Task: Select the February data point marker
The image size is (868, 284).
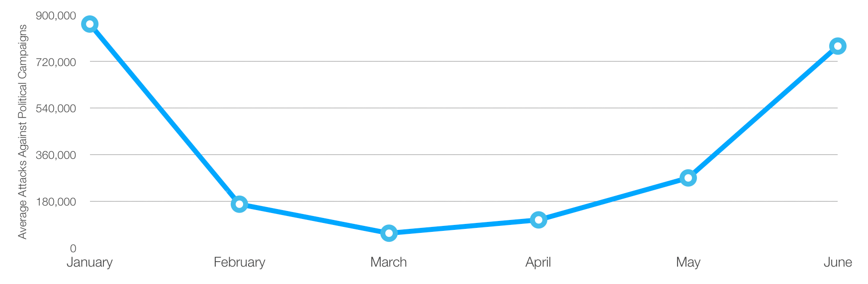Action: (x=239, y=204)
